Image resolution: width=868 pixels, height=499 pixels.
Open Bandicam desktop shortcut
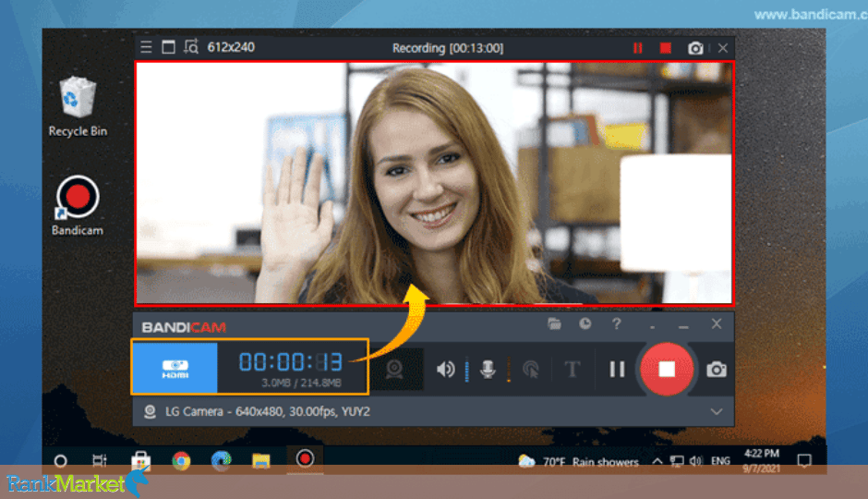tap(78, 206)
